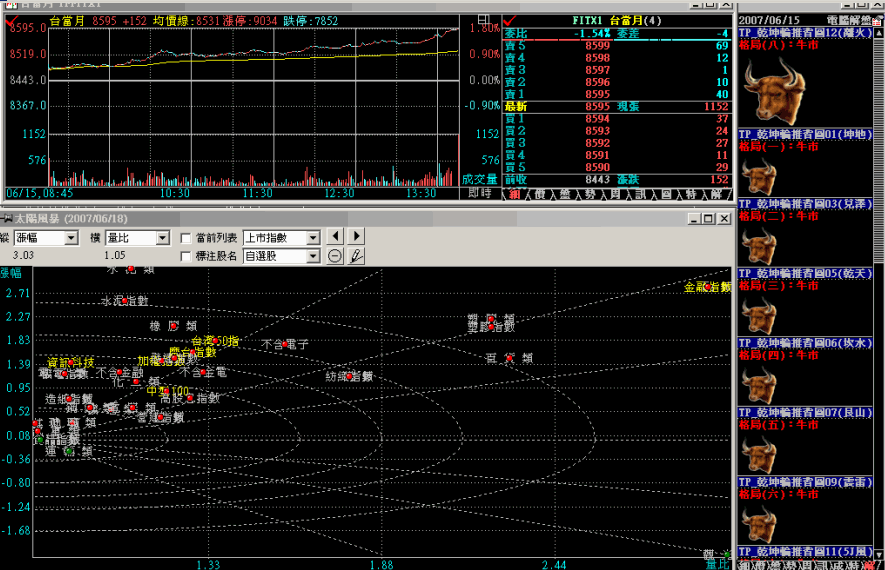Click the pin icon in 太陽風暴 title bar
This screenshot has width=885, height=570.
(7, 218)
